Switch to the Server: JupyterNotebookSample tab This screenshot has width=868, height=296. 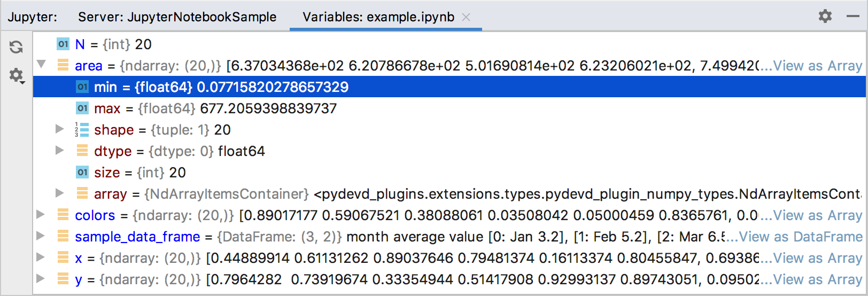point(177,17)
